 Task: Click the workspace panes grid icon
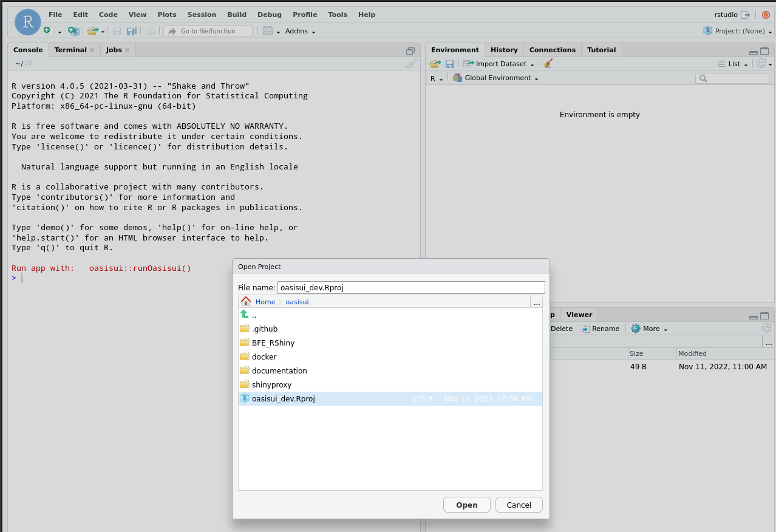click(267, 31)
